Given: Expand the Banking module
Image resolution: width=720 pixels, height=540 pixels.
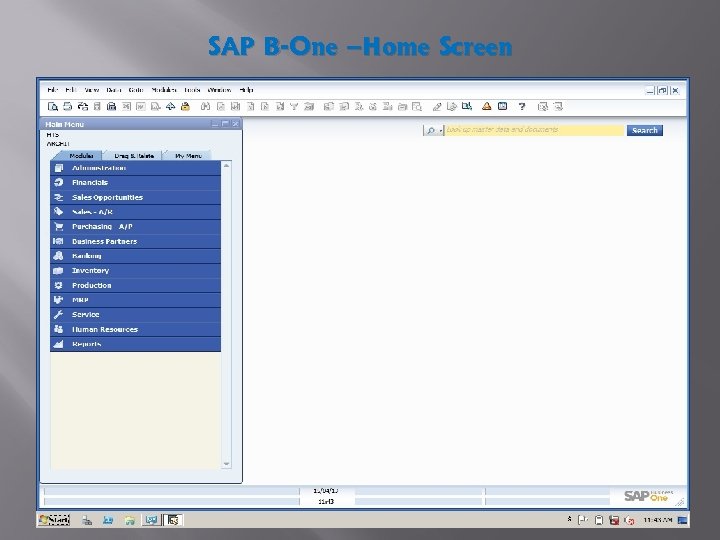Looking at the screenshot, I should point(135,256).
